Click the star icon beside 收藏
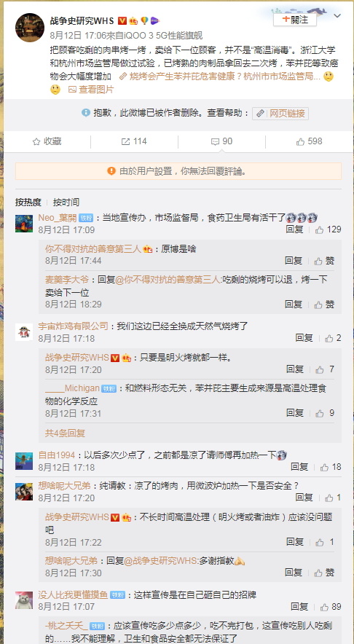This screenshot has width=354, height=644. pyautogui.click(x=36, y=142)
